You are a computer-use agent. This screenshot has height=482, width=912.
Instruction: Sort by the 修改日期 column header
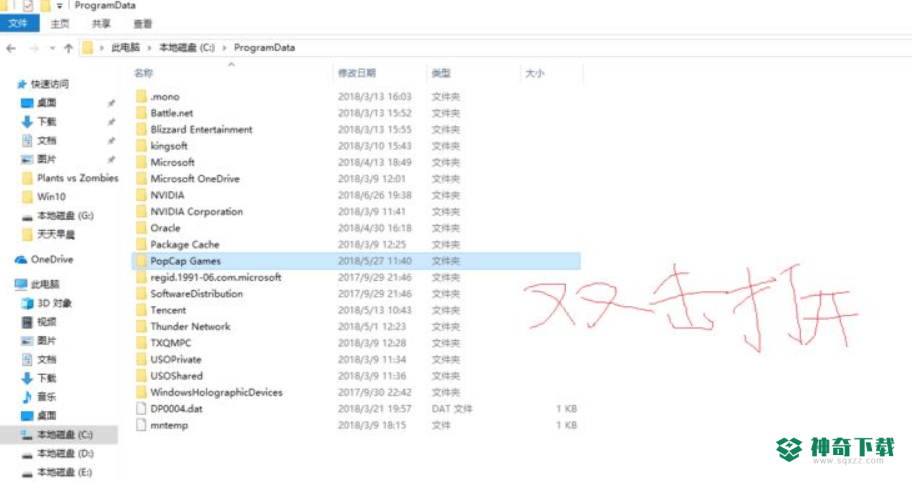(x=357, y=73)
